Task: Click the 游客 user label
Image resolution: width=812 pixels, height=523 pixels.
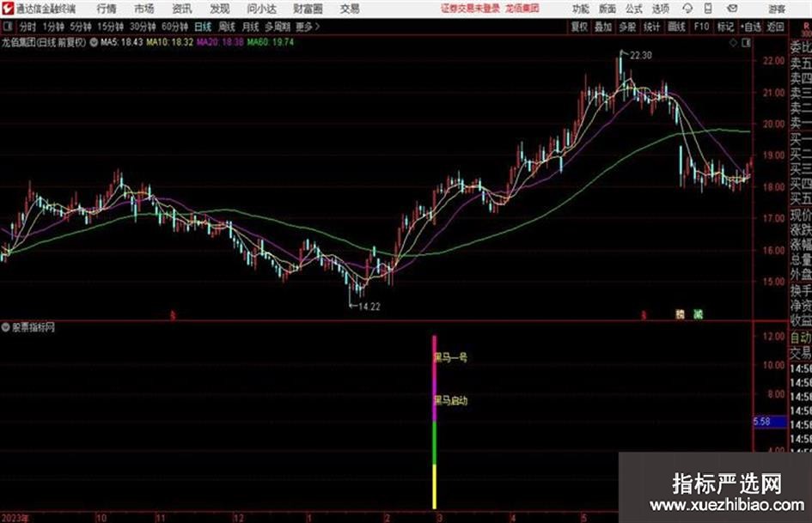Action: [x=777, y=9]
